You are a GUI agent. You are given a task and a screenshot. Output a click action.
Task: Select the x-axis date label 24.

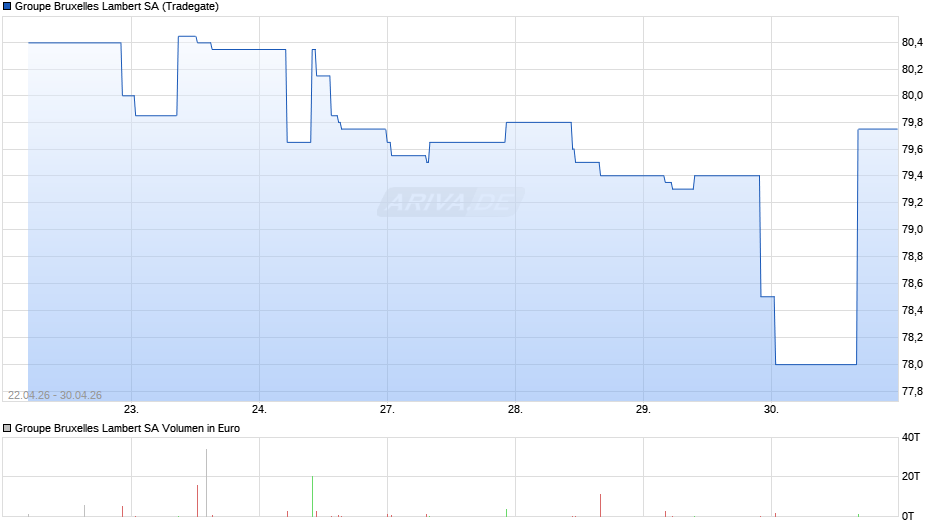[x=259, y=410]
